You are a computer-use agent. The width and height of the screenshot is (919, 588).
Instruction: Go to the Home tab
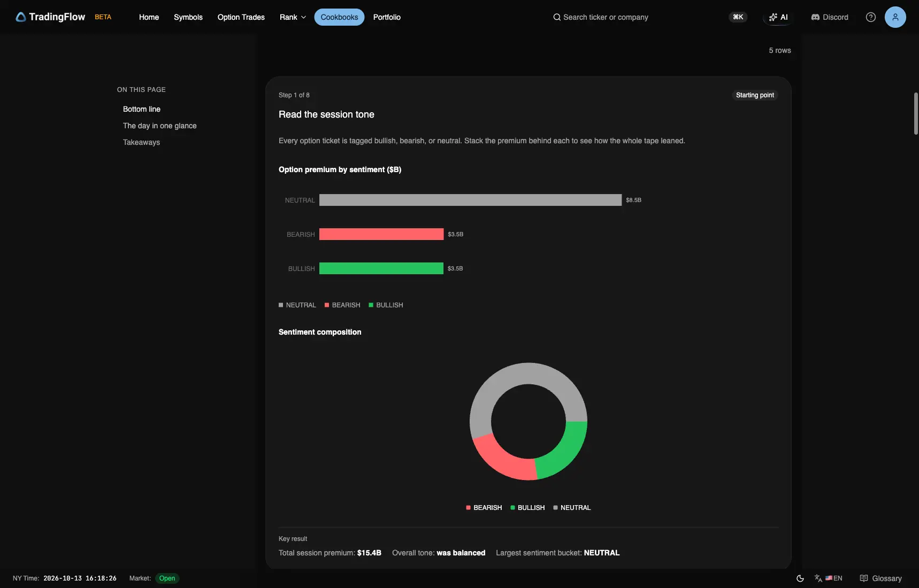point(149,17)
